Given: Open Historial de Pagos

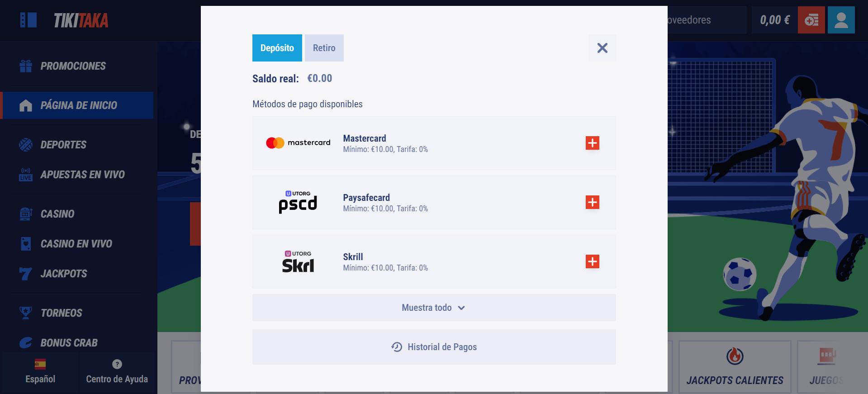Looking at the screenshot, I should (x=434, y=347).
